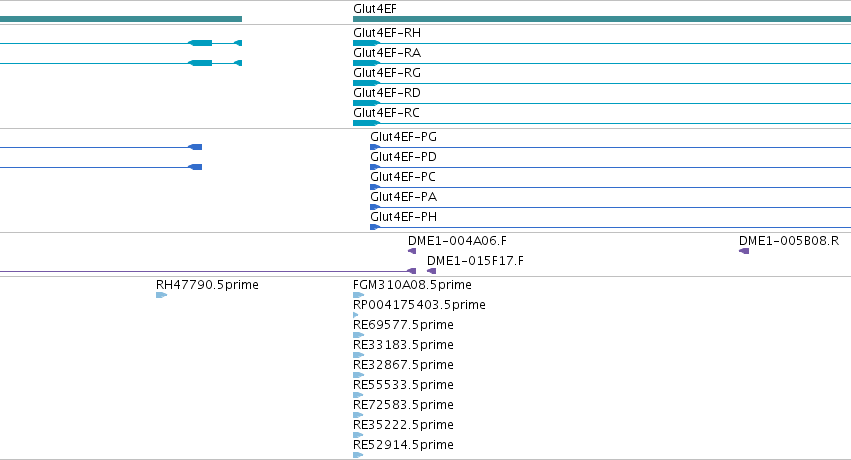Viewport: 851px width, 460px height.
Task: Click the Glut4EF-RD transcript label
Action: (386, 93)
